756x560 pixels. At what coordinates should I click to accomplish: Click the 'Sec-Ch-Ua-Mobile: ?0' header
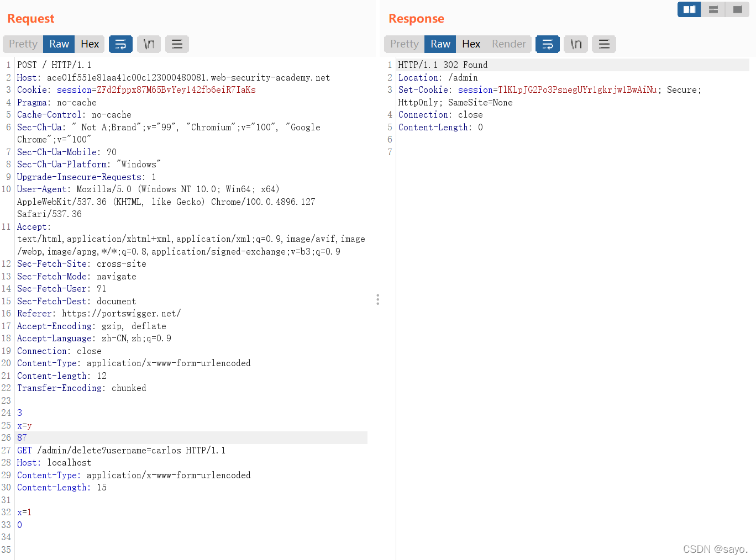(x=67, y=152)
